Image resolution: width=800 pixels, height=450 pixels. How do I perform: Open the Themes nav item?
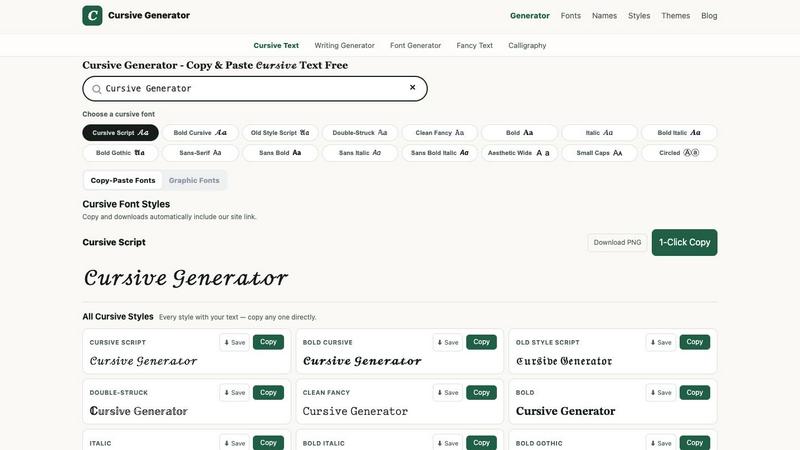[x=676, y=16]
